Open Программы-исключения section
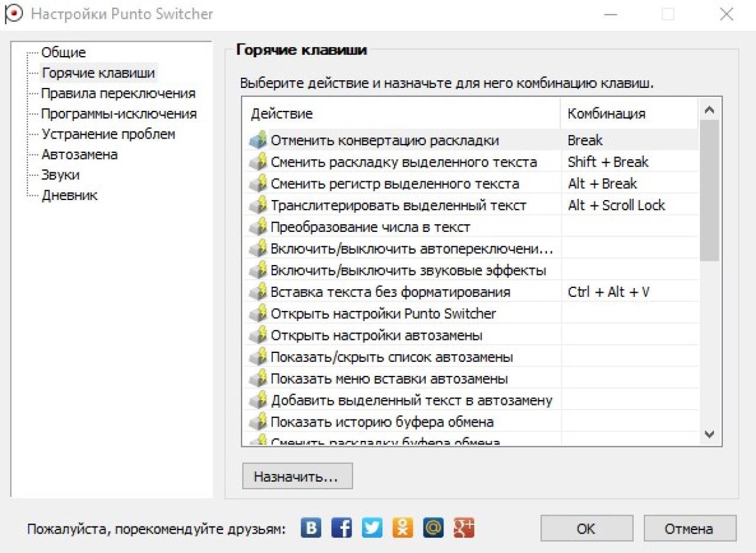756x553 pixels. tap(119, 113)
